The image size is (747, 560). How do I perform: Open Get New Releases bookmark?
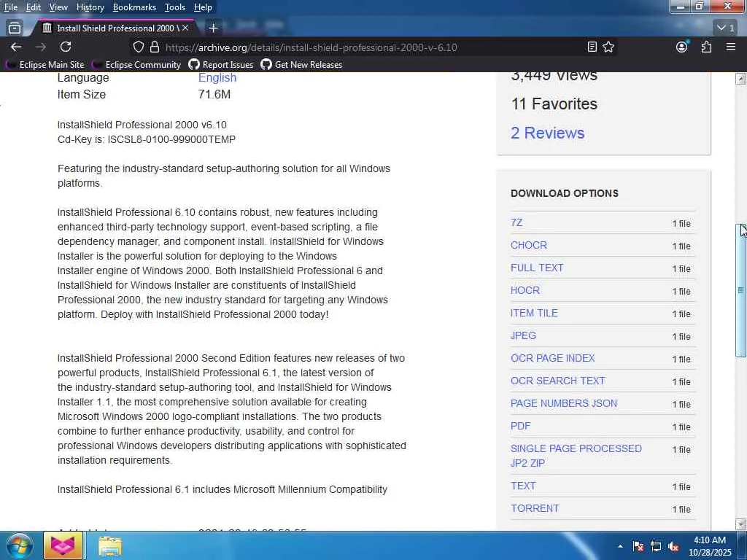[x=301, y=65]
